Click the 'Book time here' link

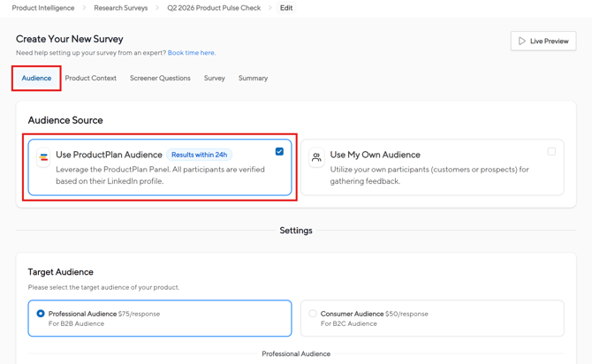(191, 53)
